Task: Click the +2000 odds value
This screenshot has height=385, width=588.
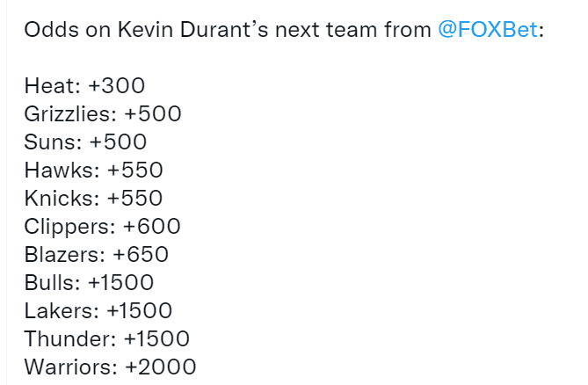Action: (x=161, y=367)
